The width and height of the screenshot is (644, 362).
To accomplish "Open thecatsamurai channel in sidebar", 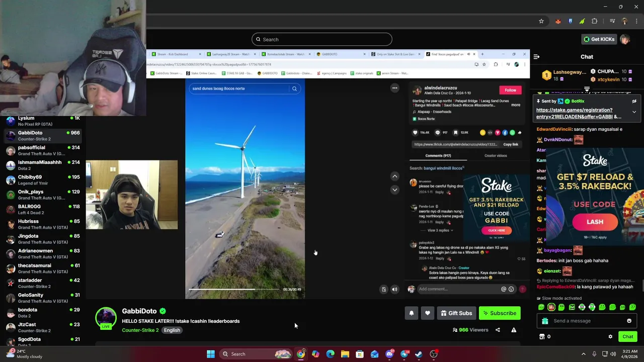I will pos(43,268).
